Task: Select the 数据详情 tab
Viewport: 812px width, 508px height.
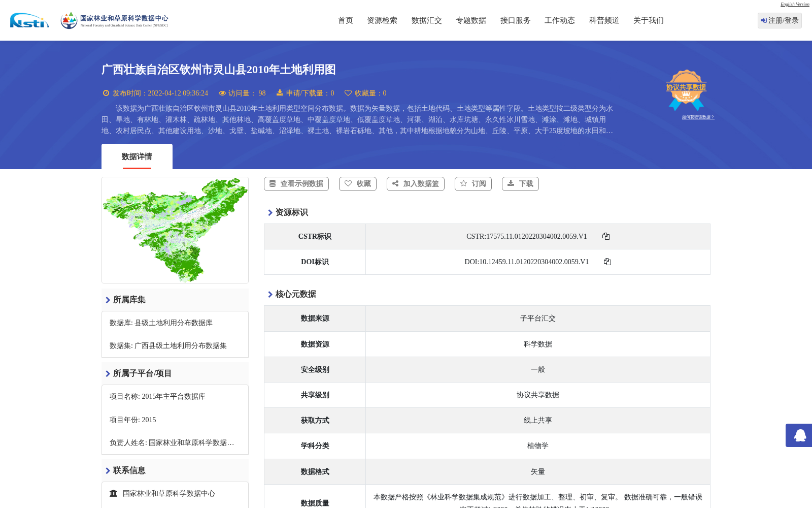Action: coord(137,156)
